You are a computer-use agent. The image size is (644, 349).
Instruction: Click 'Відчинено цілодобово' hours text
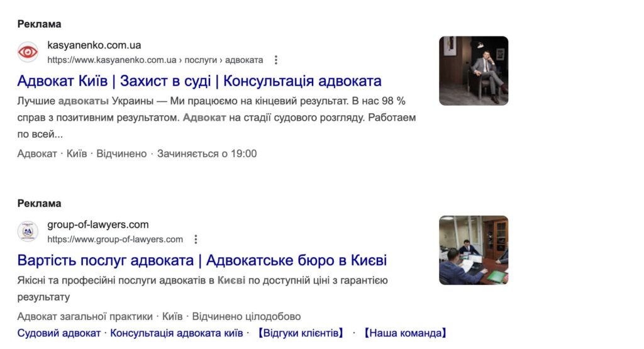247,316
